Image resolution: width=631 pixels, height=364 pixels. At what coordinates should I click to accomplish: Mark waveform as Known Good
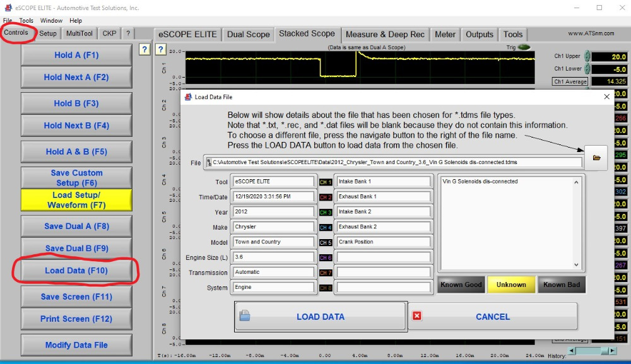(461, 285)
